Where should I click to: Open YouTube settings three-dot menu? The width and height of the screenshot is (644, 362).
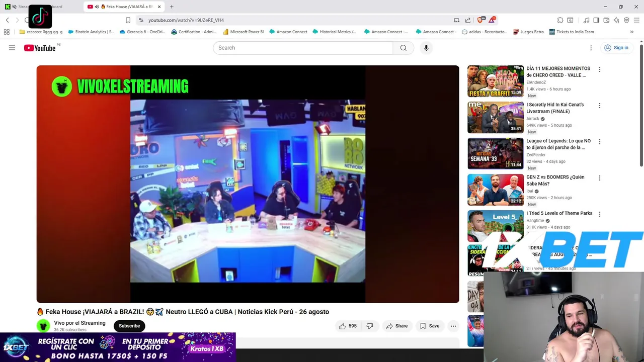coord(591,48)
